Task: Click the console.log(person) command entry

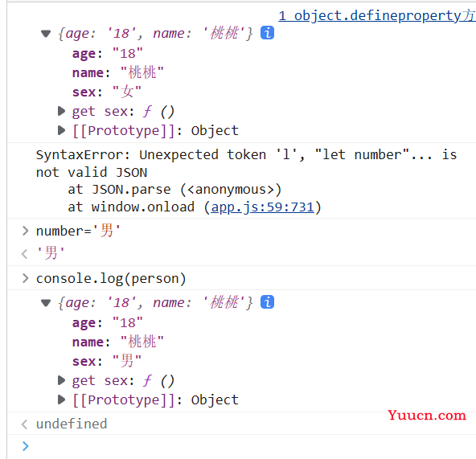Action: click(111, 278)
